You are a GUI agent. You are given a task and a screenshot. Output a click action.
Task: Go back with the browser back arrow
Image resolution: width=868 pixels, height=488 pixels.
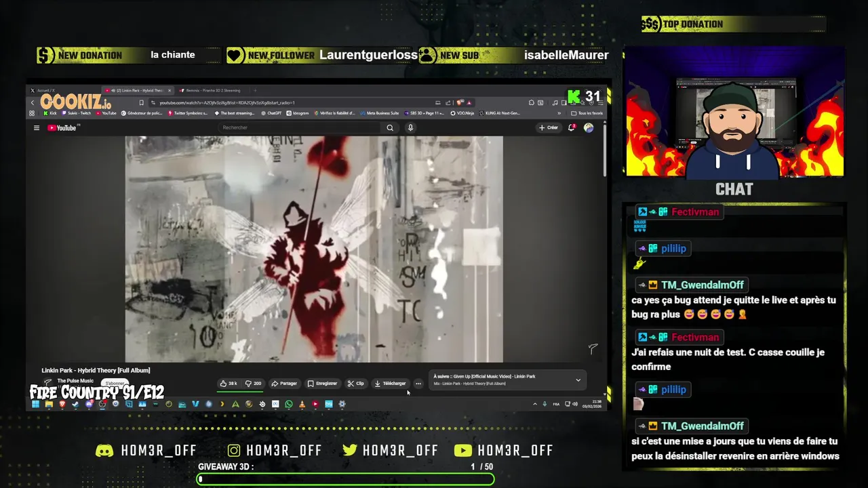[33, 103]
